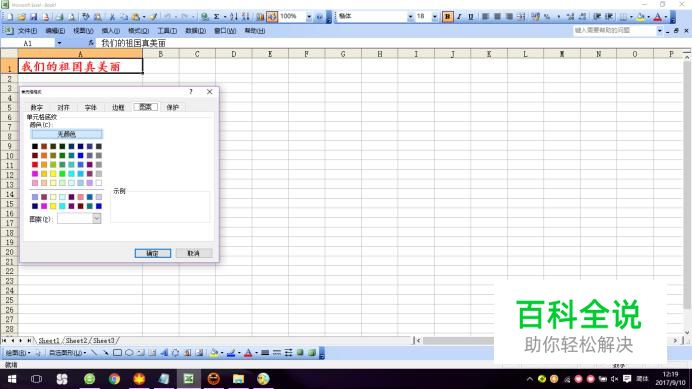Click the Cut scissors icon
Image resolution: width=692 pixels, height=389 pixels.
[112, 17]
